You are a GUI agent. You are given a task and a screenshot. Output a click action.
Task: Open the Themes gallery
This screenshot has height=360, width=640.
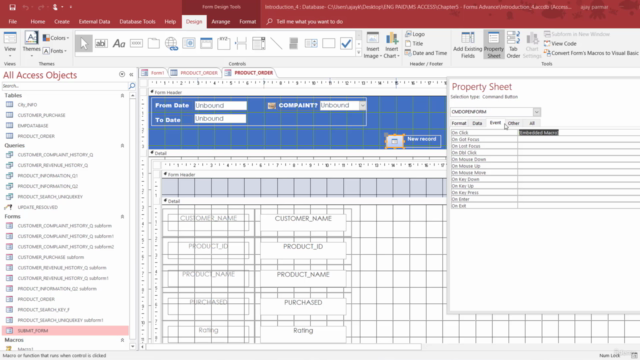tap(31, 44)
